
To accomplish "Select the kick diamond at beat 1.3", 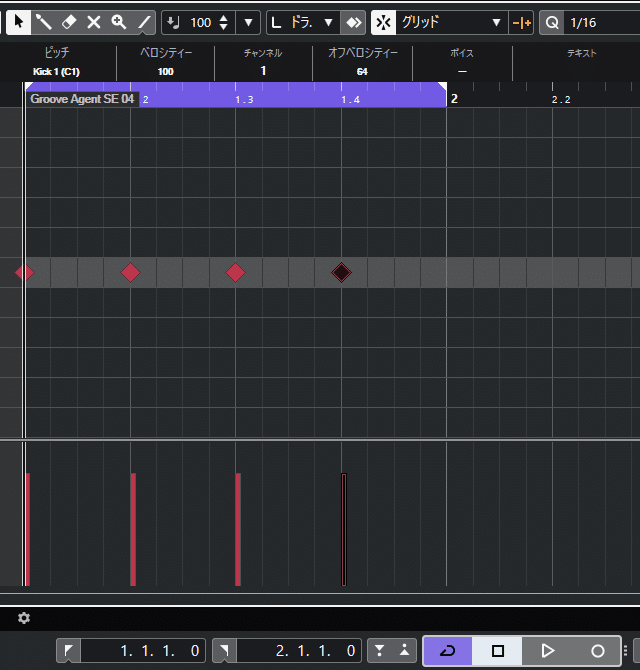I will (235, 272).
